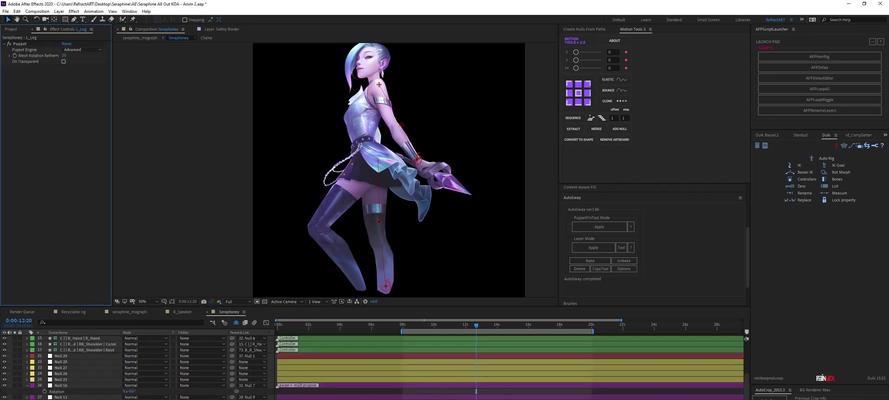This screenshot has width=889, height=400.
Task: Select the Puppet Pin tool
Action: 132,19
